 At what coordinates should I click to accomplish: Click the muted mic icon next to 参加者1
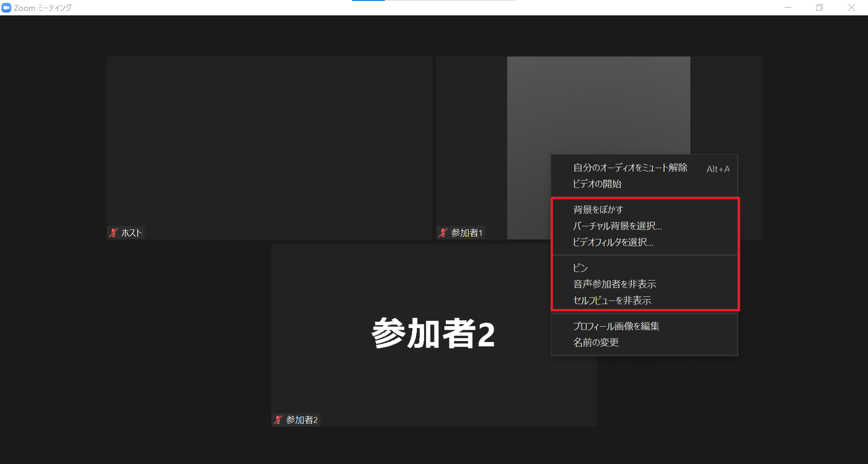[443, 233]
